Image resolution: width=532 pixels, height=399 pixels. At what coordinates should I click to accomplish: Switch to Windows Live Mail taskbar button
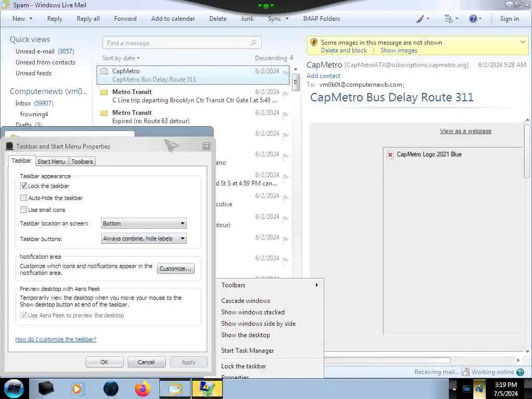pos(175,389)
